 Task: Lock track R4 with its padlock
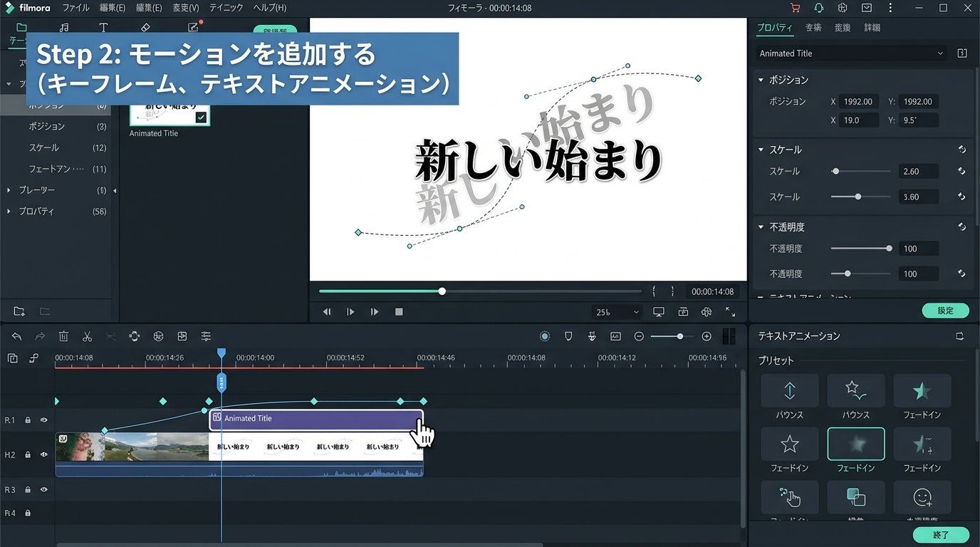pos(28,513)
